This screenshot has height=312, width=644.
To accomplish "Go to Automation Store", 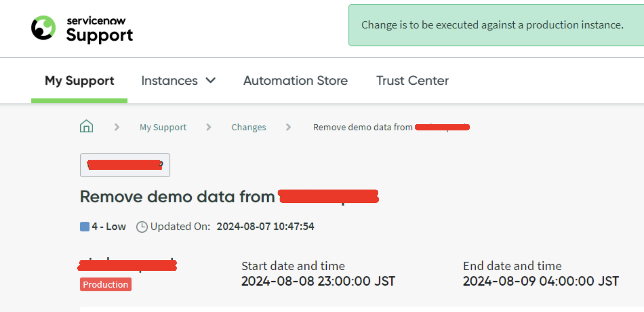I will click(295, 81).
